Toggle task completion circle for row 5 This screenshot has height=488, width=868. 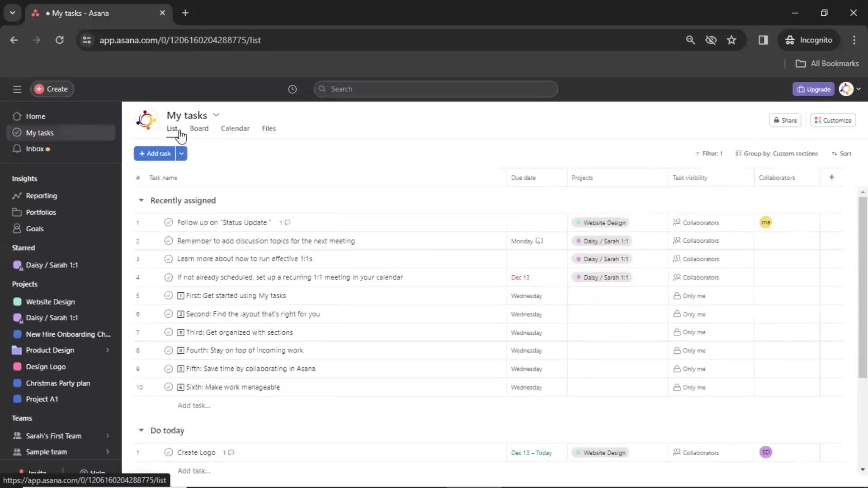click(168, 295)
